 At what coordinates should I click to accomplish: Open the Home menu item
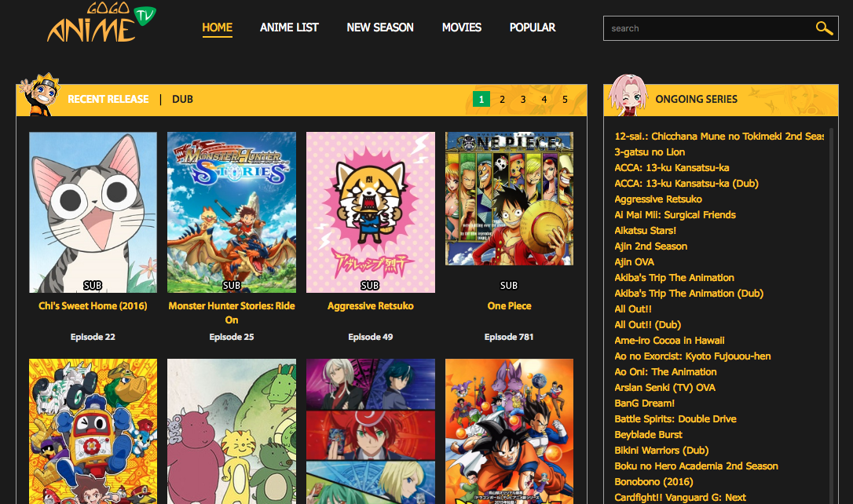(217, 27)
